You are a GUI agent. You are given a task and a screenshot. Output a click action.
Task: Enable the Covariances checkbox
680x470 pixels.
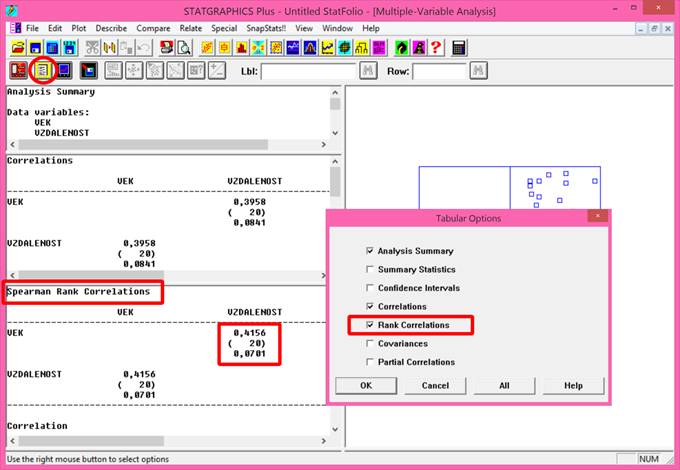click(x=369, y=343)
